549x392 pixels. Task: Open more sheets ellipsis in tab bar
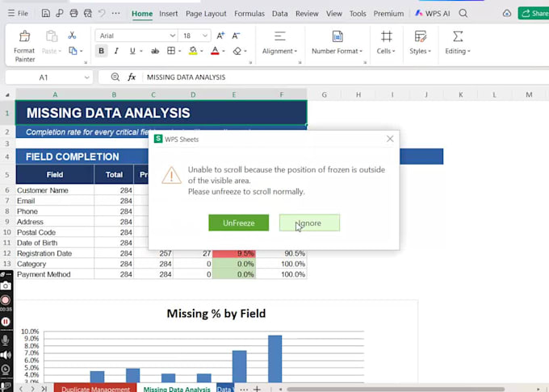point(244,389)
